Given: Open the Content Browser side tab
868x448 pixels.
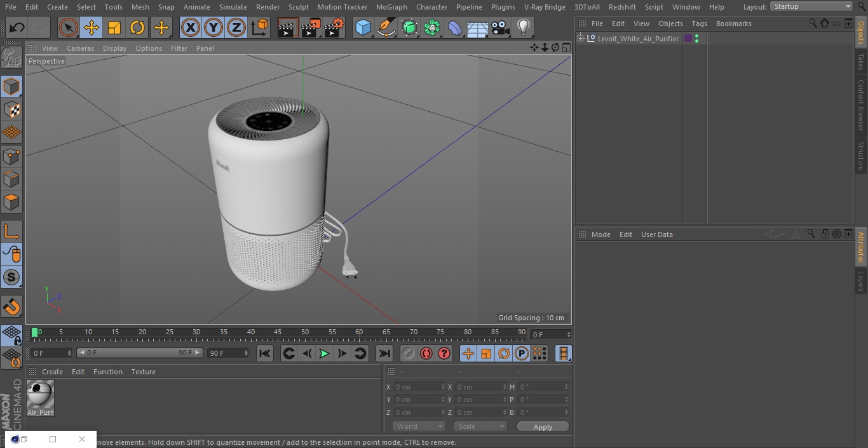Looking at the screenshot, I should [861, 105].
